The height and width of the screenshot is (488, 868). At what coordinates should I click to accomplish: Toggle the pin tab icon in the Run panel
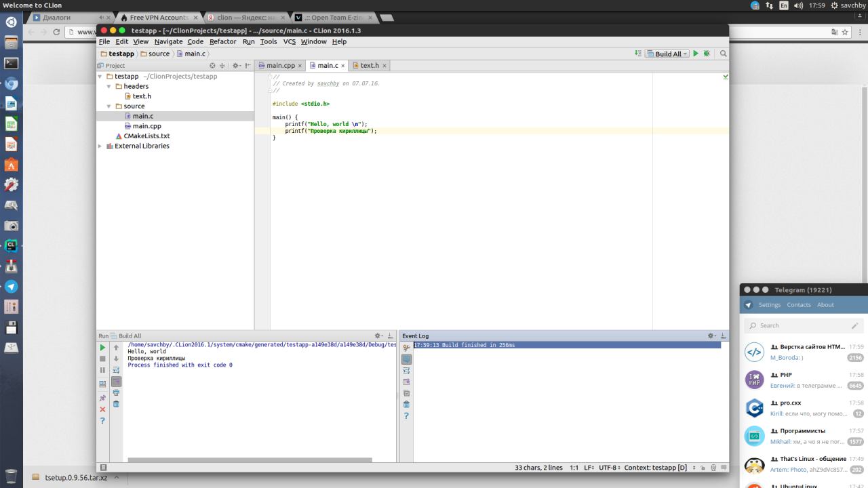tap(103, 398)
